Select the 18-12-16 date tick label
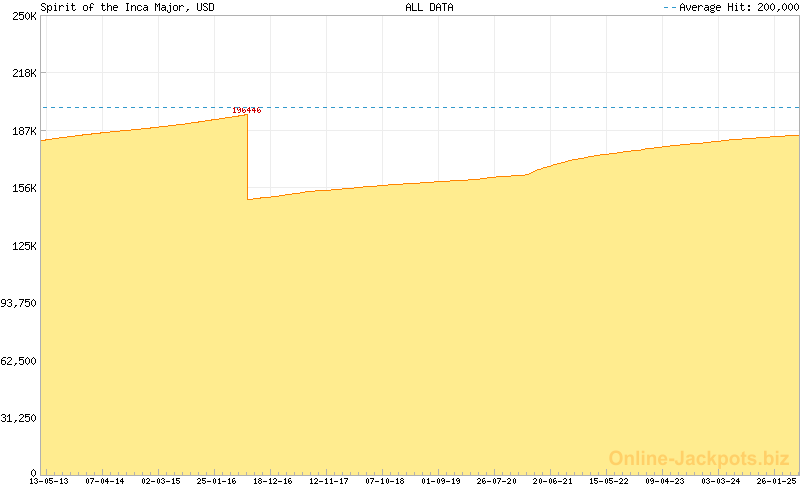Viewport: 800px width, 490px height. tap(273, 481)
